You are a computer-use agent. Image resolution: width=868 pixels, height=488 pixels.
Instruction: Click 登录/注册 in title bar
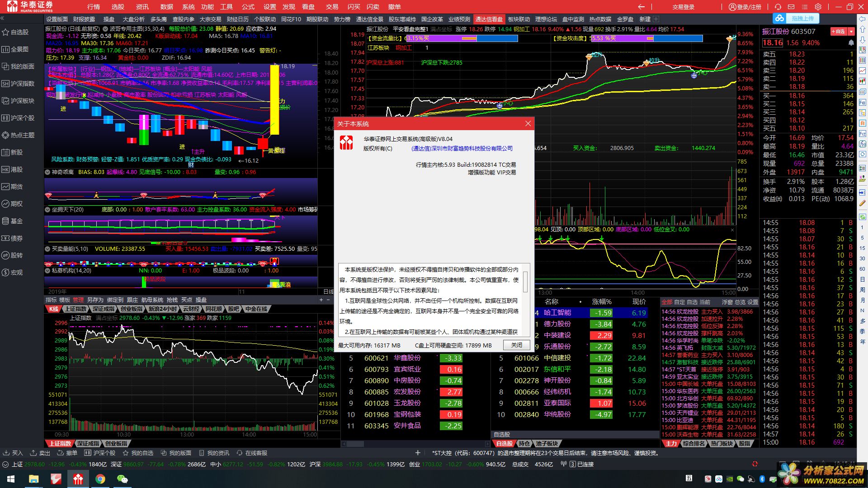[745, 7]
